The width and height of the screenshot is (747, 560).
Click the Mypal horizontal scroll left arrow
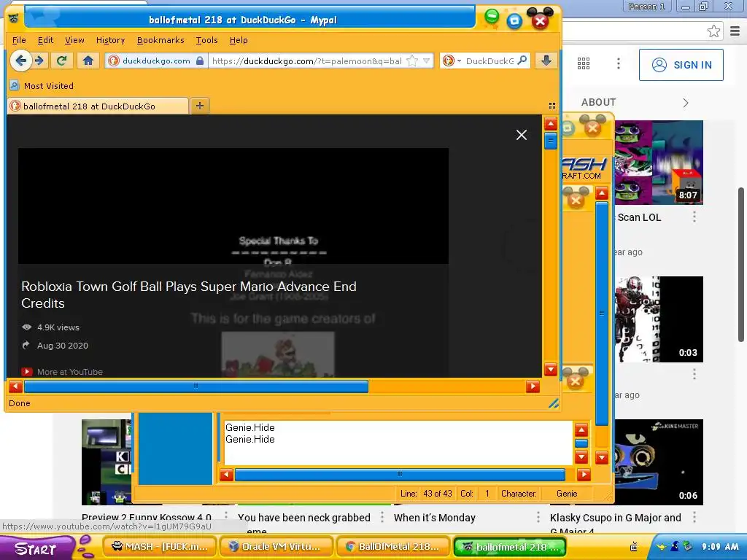pyautogui.click(x=15, y=386)
